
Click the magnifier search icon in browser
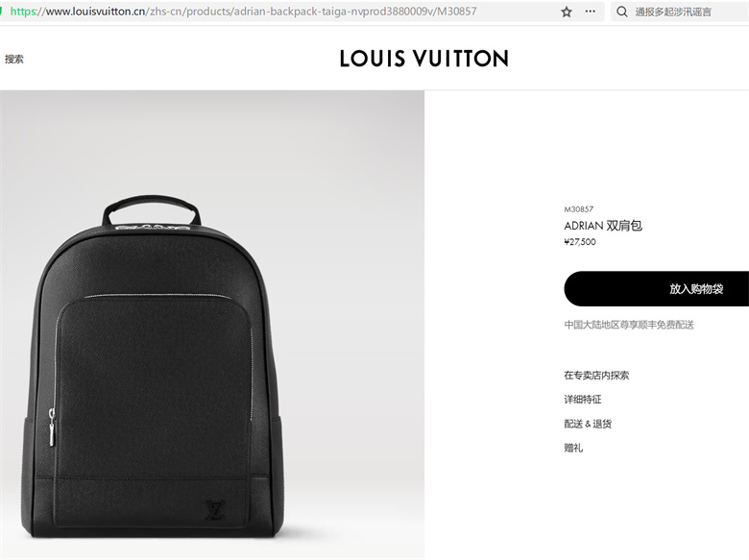tap(622, 12)
